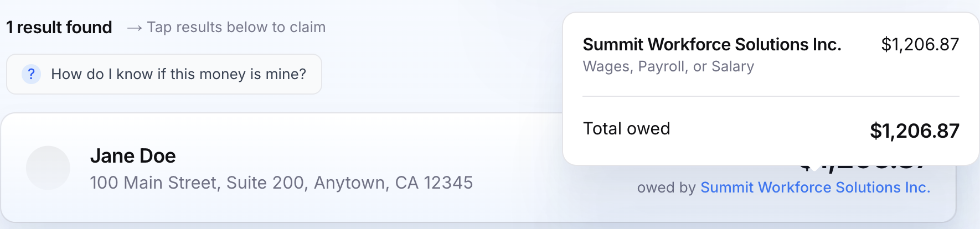Click the "owed by" text in result card

pos(666,188)
